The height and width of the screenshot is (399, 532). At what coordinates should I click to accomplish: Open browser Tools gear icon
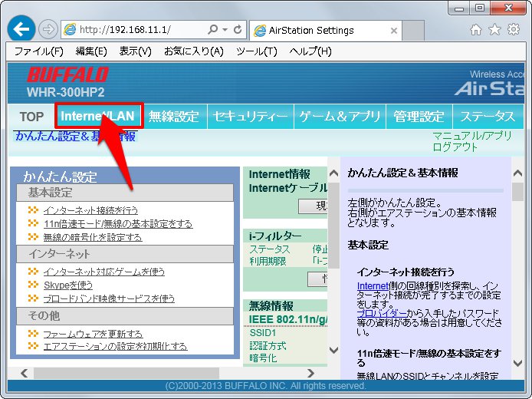(x=514, y=30)
